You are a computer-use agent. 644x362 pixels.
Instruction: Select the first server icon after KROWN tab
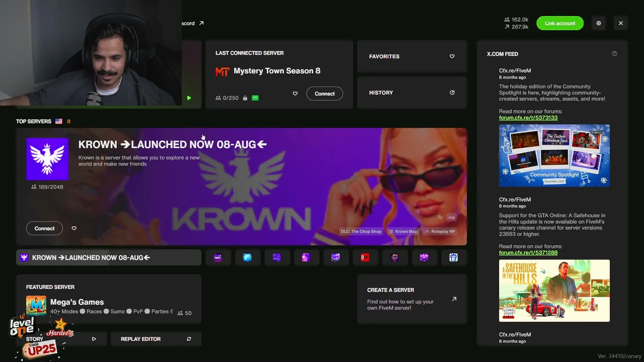218,257
